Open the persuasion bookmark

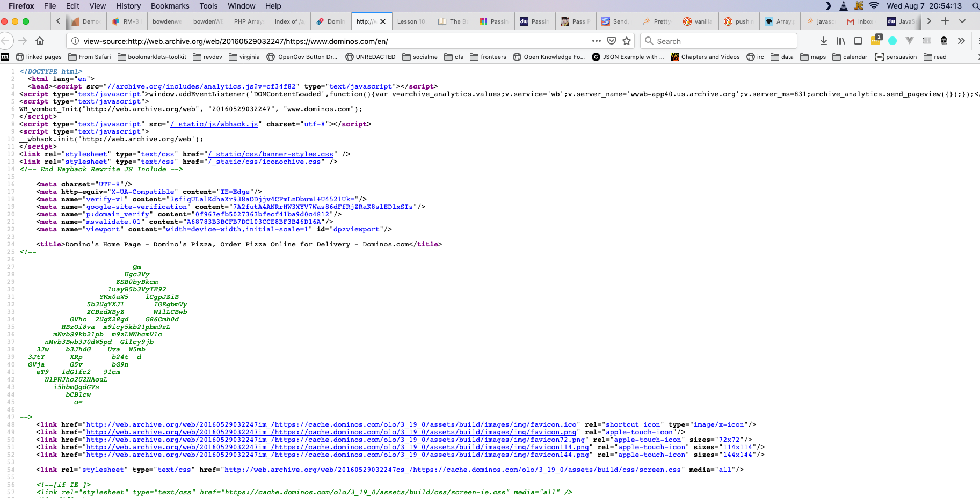(x=896, y=57)
